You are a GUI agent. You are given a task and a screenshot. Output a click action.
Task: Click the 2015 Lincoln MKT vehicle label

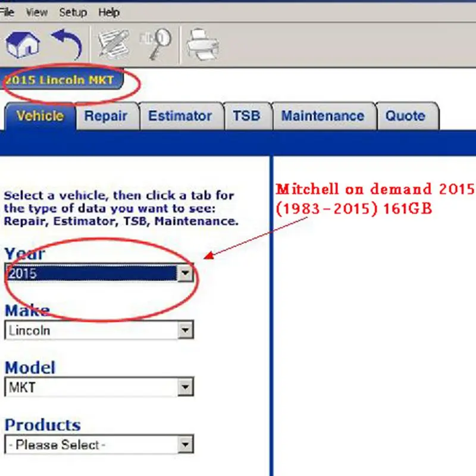coord(61,80)
